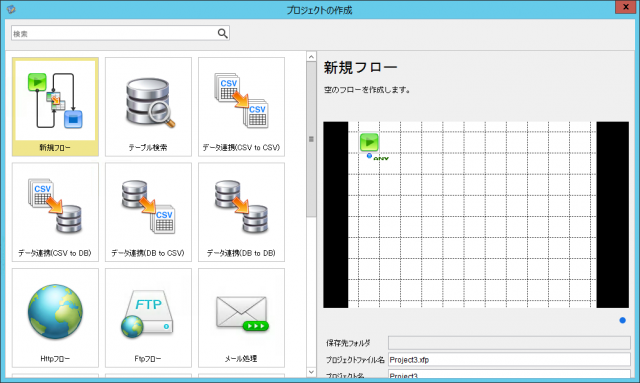The height and width of the screenshot is (383, 640).
Task: Click the プロジェクト名 field Project3
Action: tap(509, 375)
